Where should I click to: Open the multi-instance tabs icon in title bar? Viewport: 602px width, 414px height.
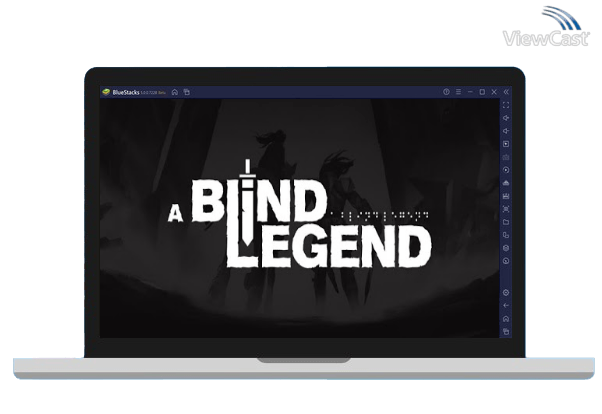tap(187, 92)
